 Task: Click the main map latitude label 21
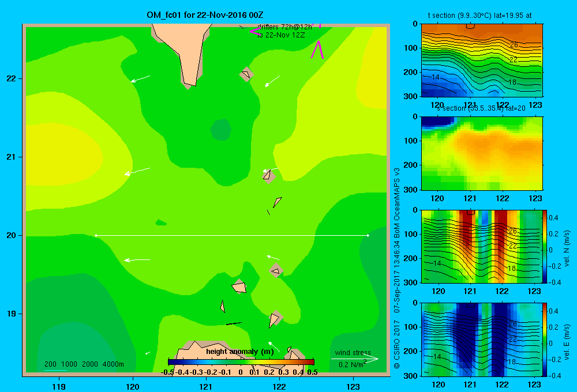pos(11,157)
